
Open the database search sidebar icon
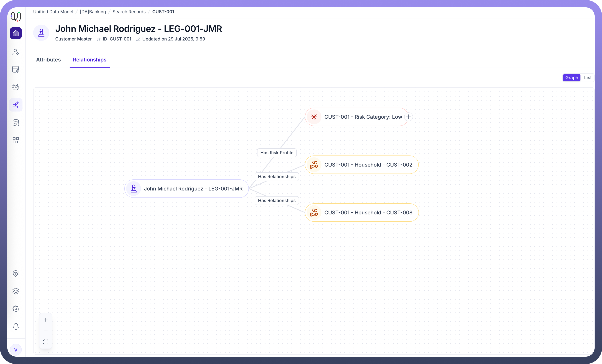tap(16, 123)
